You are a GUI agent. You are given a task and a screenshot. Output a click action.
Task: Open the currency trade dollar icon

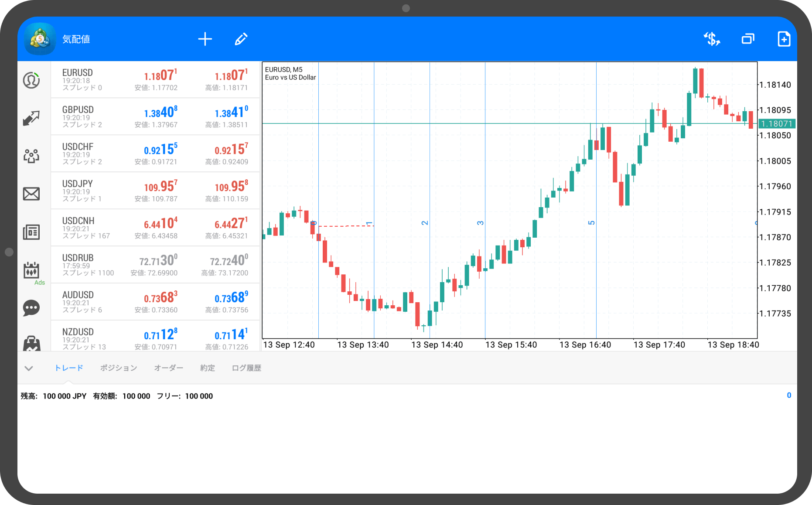point(712,39)
